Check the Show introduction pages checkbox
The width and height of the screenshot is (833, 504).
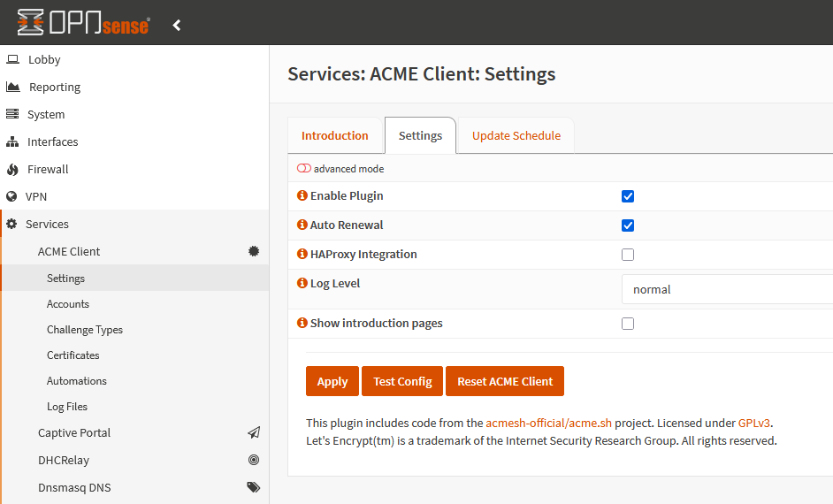[628, 324]
